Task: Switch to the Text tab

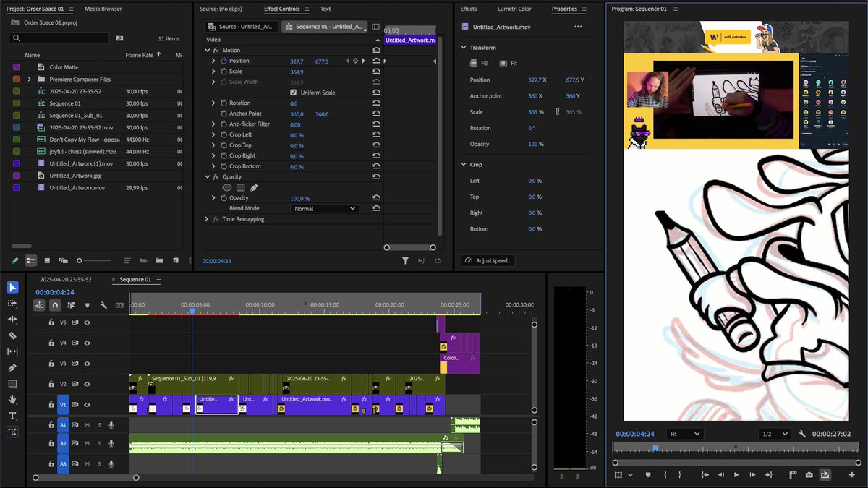Action: tap(325, 9)
